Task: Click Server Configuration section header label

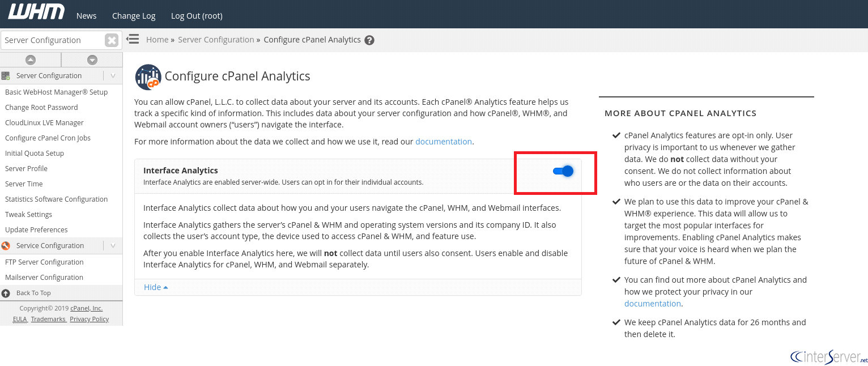Action: point(49,76)
